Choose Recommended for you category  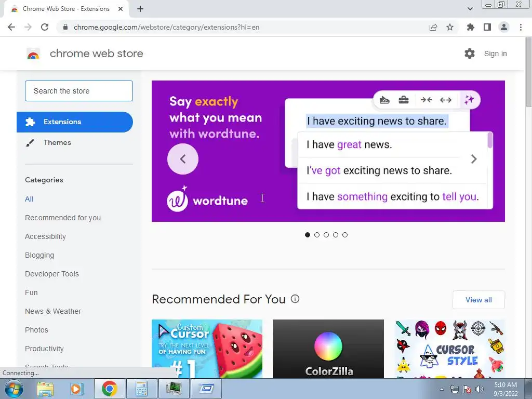tap(63, 218)
